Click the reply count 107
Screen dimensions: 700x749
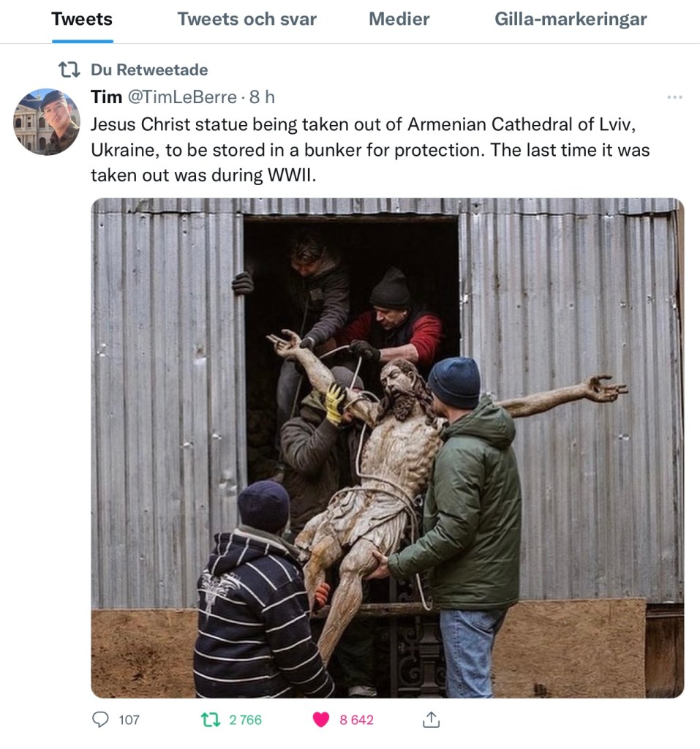point(129,720)
